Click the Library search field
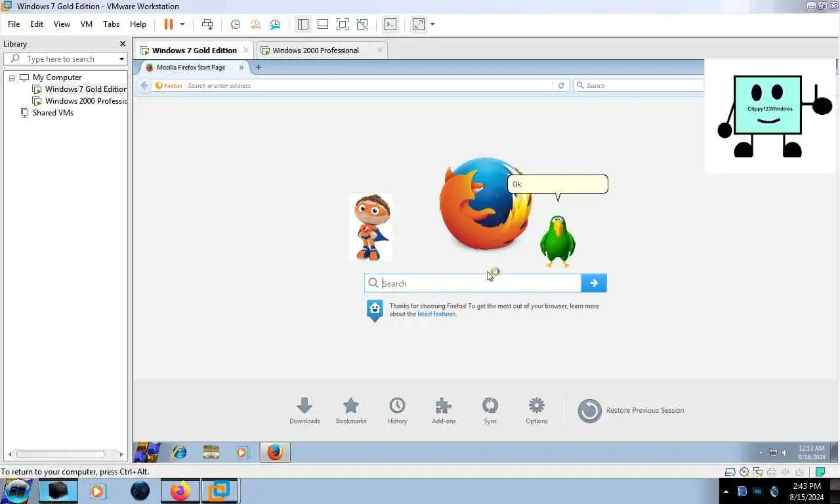The width and height of the screenshot is (840, 504). (x=66, y=59)
